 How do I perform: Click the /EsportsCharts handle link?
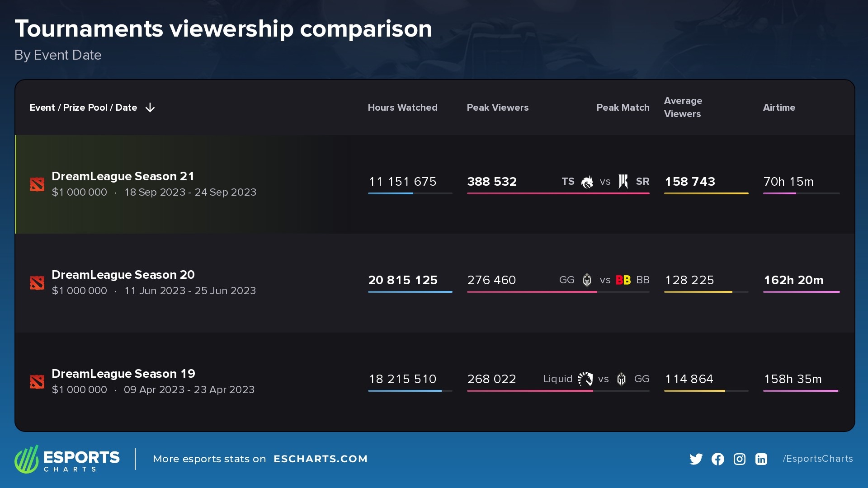point(817,458)
